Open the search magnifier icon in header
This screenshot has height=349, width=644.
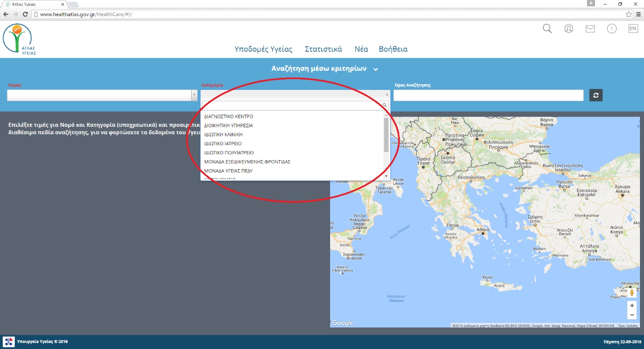pyautogui.click(x=547, y=29)
